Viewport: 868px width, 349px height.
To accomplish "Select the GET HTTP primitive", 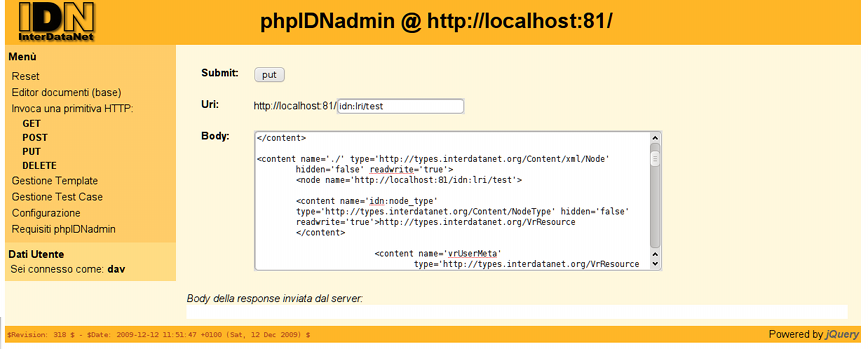I will (31, 124).
